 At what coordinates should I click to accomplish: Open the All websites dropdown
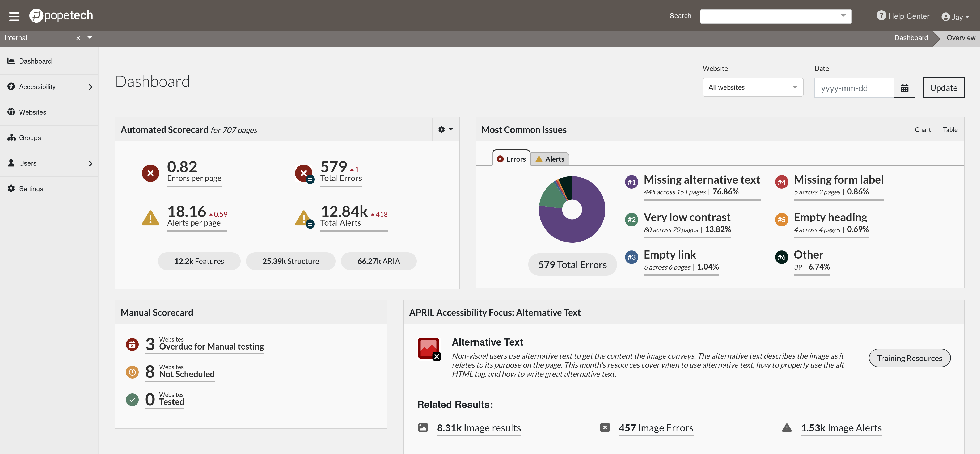tap(752, 87)
